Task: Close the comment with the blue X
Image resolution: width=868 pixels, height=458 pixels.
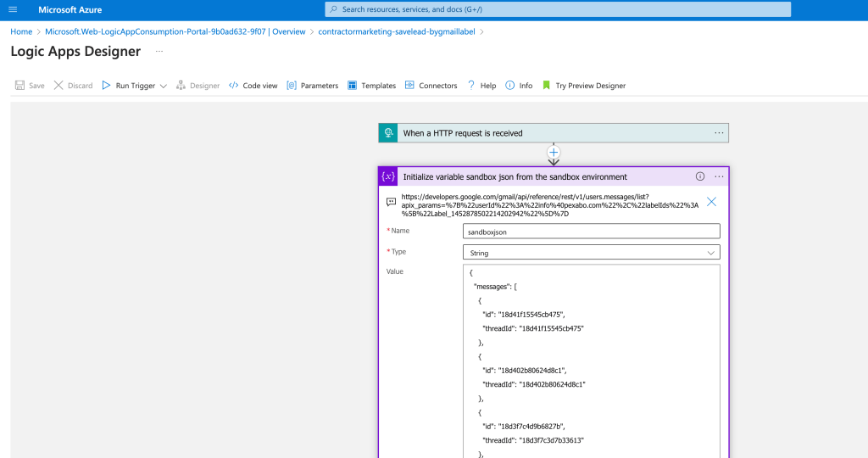Action: tap(711, 202)
